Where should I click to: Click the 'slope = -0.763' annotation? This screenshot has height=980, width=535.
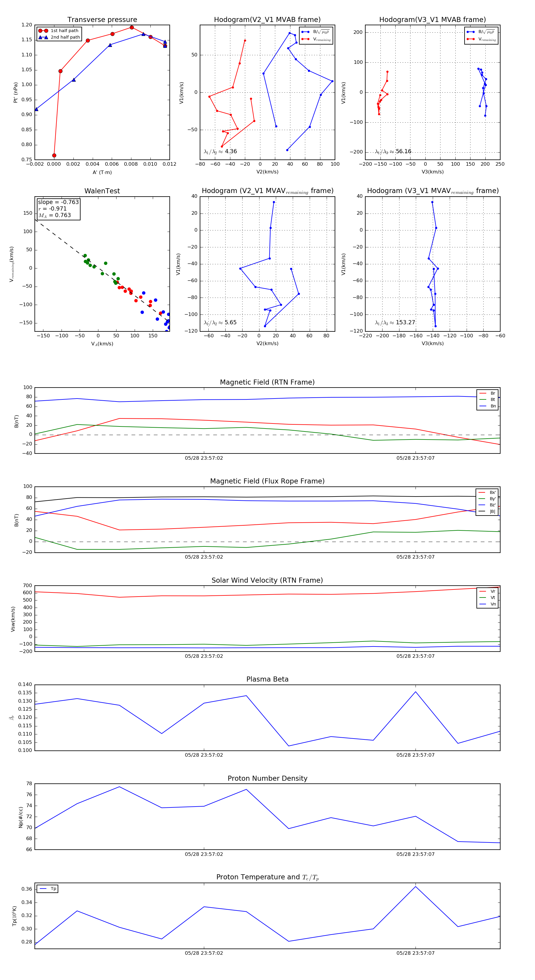click(58, 202)
